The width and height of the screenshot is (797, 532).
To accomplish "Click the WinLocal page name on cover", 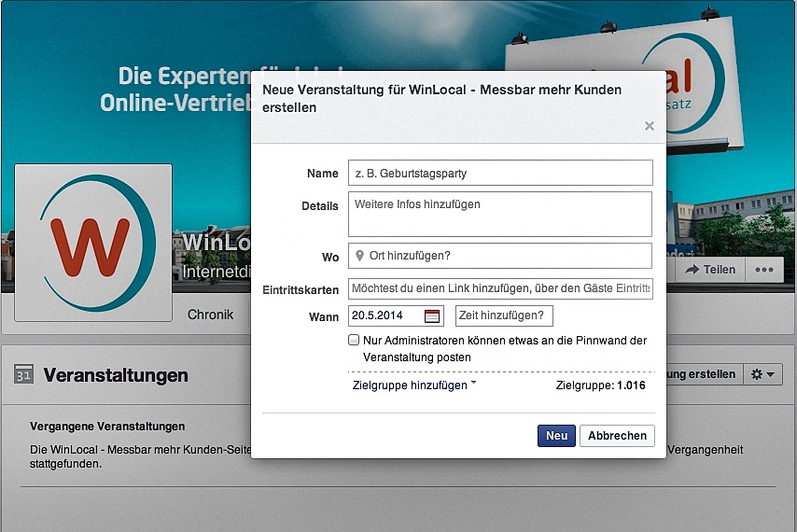I will point(217,243).
